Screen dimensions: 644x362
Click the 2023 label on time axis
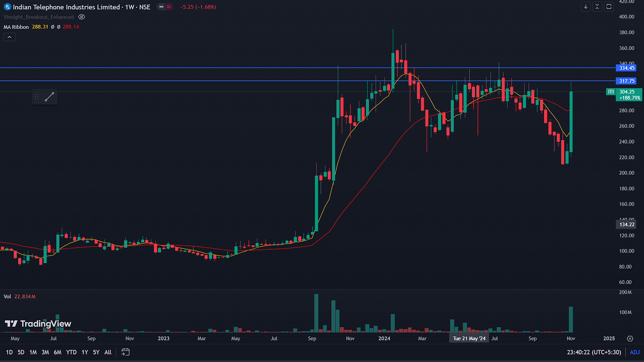[163, 339]
